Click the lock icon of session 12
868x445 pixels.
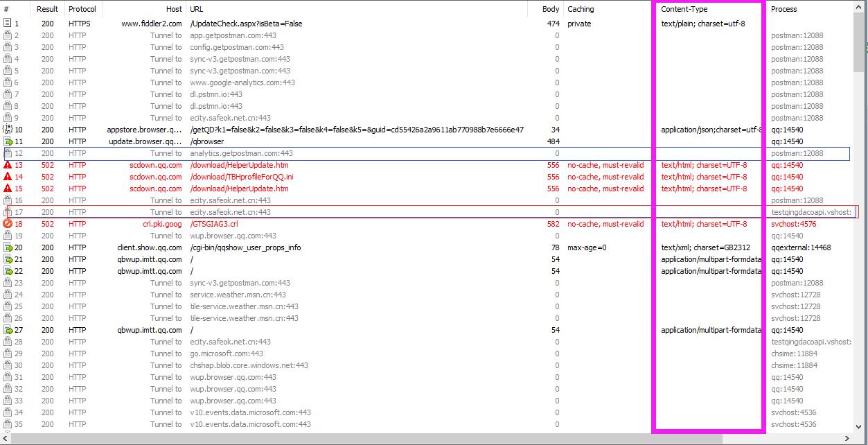[8, 153]
